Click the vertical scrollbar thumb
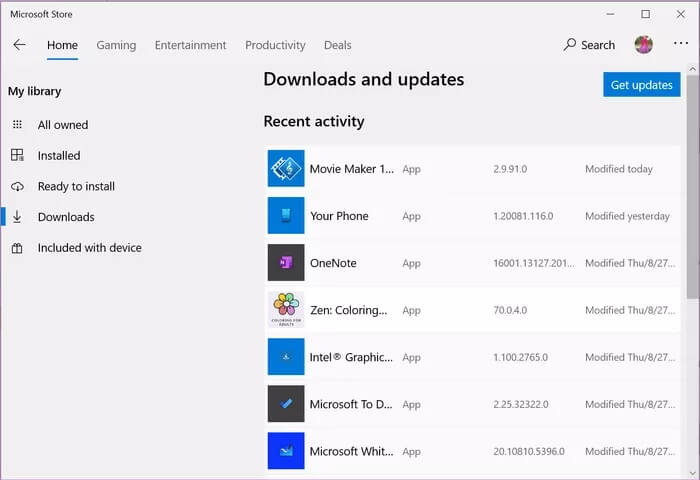 click(x=693, y=187)
